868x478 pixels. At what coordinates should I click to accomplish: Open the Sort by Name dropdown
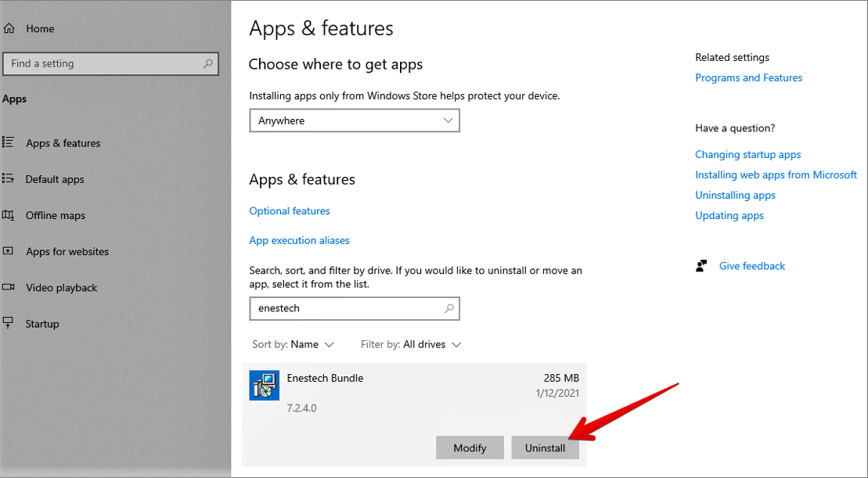click(293, 344)
